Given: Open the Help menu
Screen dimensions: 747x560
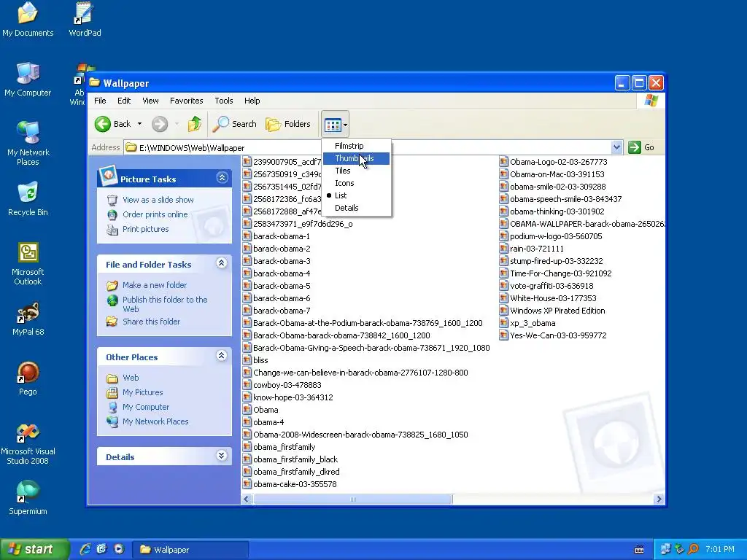Looking at the screenshot, I should click(x=252, y=101).
